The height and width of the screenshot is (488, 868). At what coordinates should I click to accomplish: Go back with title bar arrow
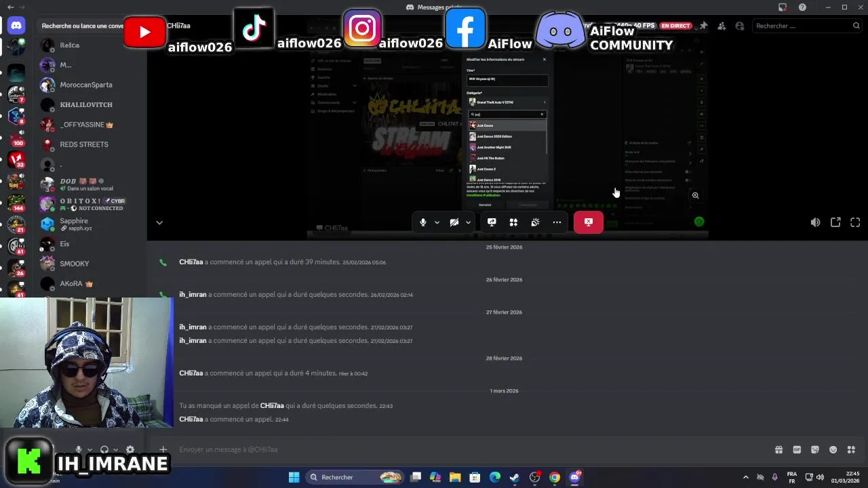(x=10, y=7)
